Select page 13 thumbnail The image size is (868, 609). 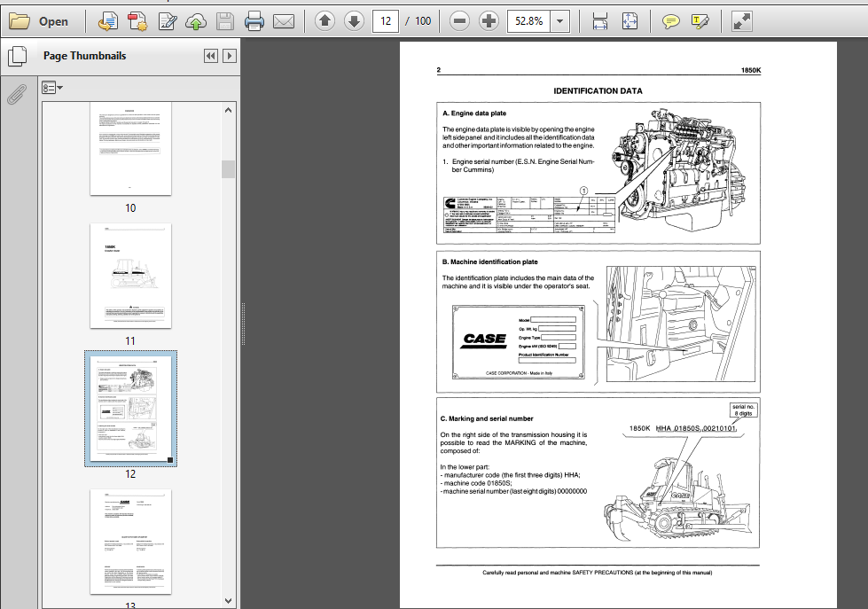click(x=130, y=542)
